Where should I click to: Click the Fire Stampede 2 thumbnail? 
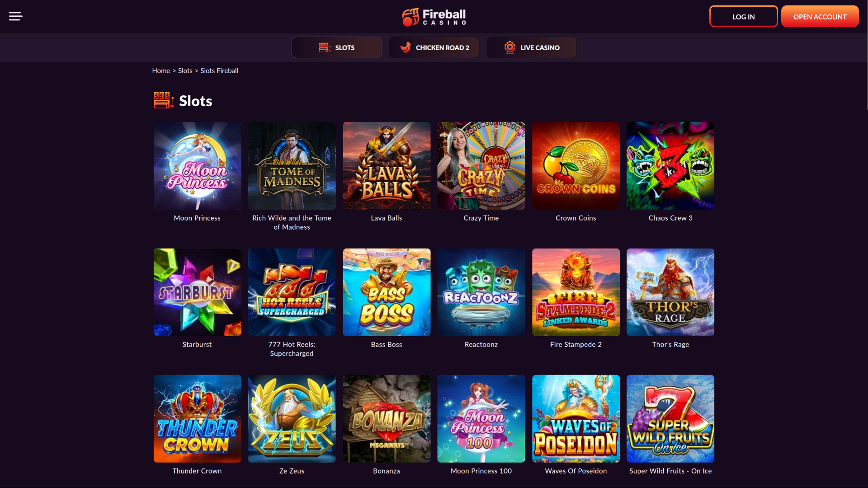(x=576, y=292)
